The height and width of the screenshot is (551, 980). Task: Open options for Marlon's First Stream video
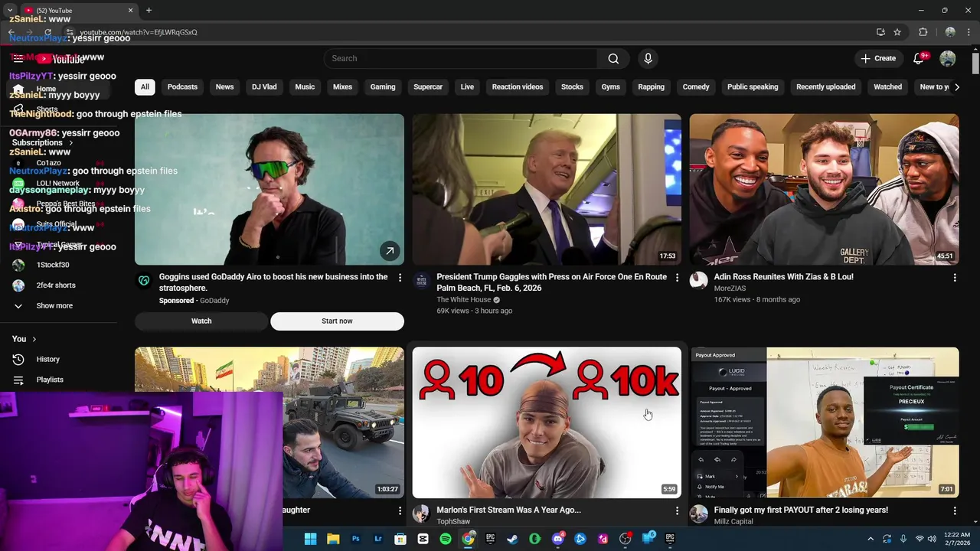tap(677, 510)
